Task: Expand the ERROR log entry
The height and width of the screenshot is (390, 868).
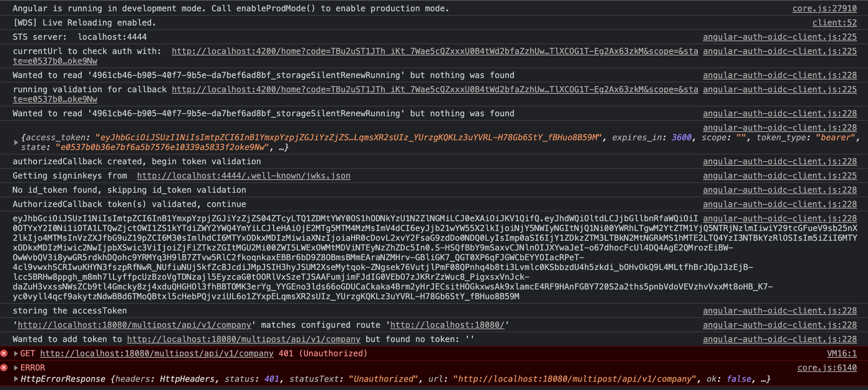Action: [x=15, y=368]
